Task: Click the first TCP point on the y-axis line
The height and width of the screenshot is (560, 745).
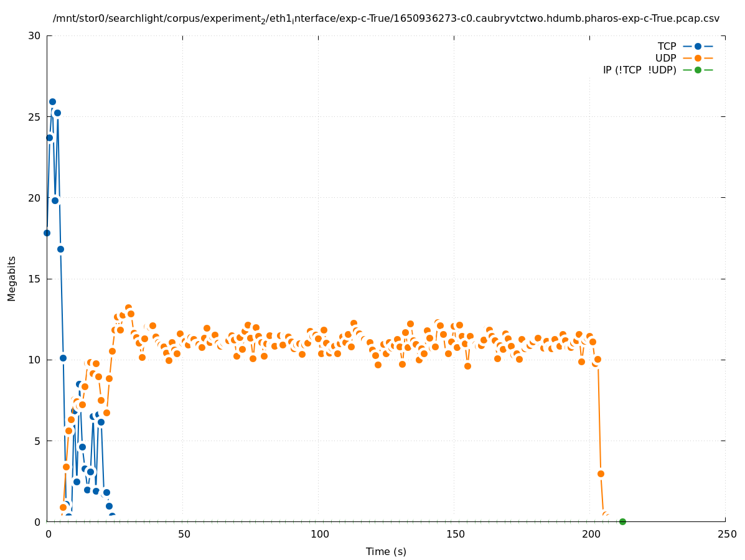Action: coord(47,233)
